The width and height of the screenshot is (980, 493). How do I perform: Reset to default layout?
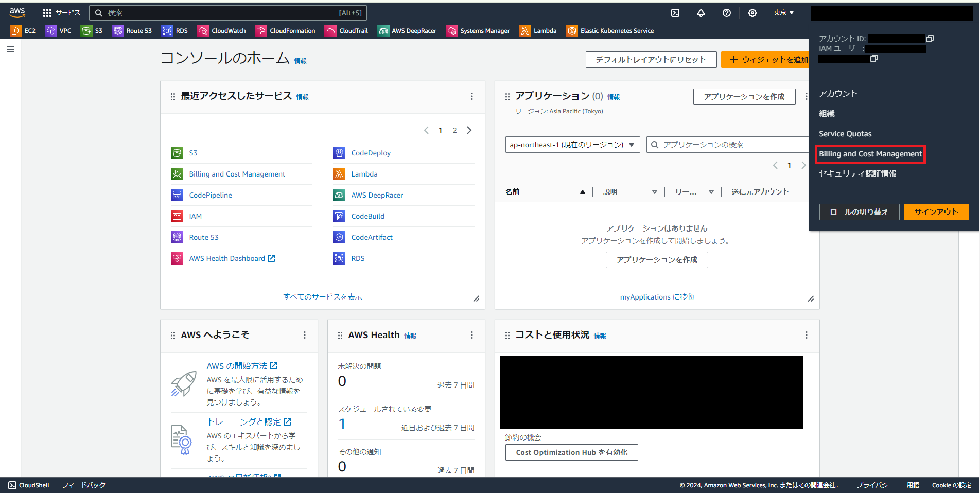coord(651,60)
